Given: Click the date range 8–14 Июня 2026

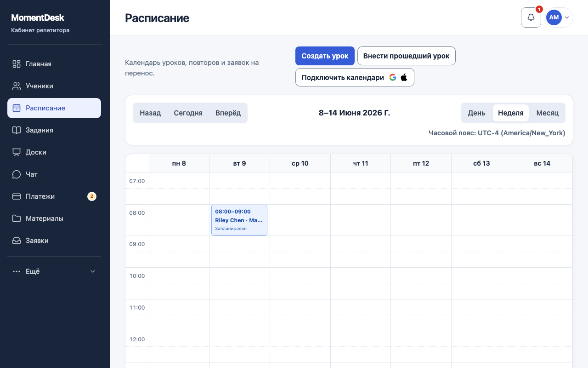Looking at the screenshot, I should pos(354,113).
